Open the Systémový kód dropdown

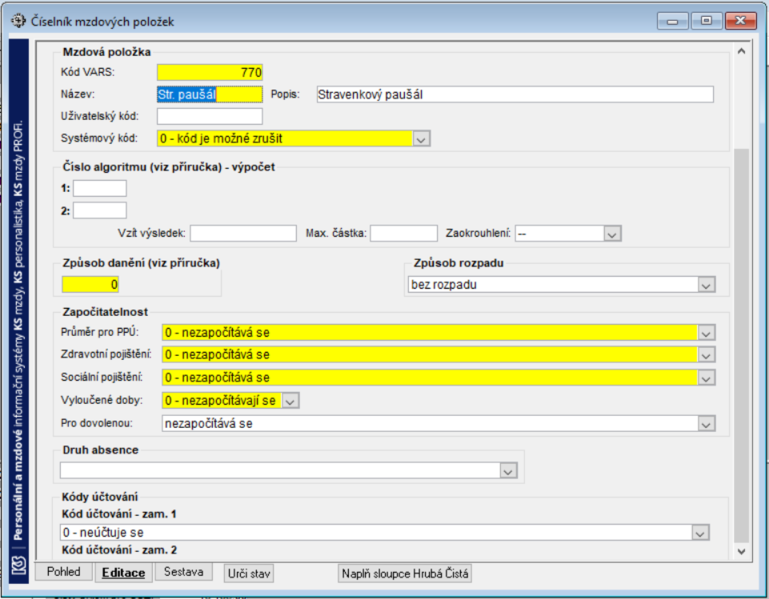(x=421, y=139)
